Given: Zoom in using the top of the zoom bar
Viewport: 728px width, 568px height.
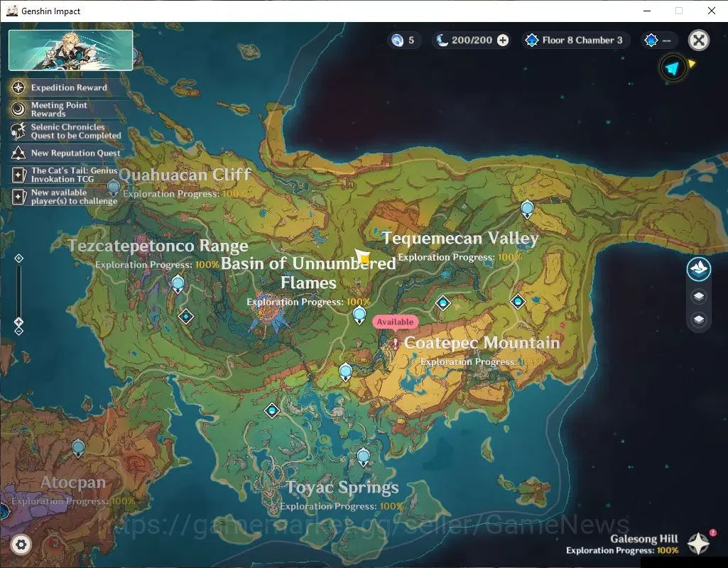Looking at the screenshot, I should pyautogui.click(x=18, y=258).
